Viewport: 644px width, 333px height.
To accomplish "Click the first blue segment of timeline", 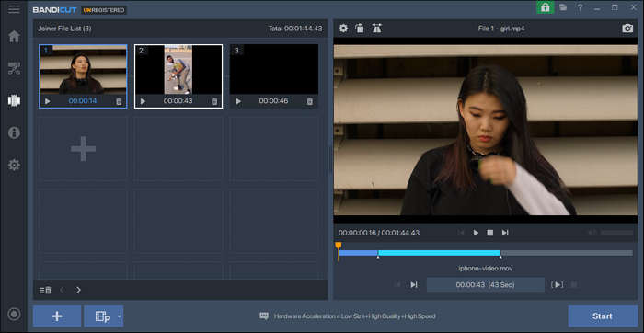I will point(358,253).
